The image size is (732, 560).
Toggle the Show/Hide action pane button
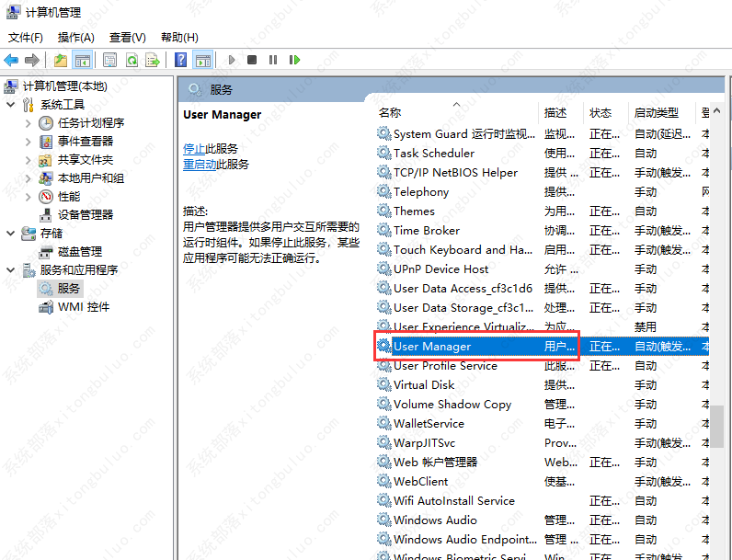pyautogui.click(x=203, y=60)
